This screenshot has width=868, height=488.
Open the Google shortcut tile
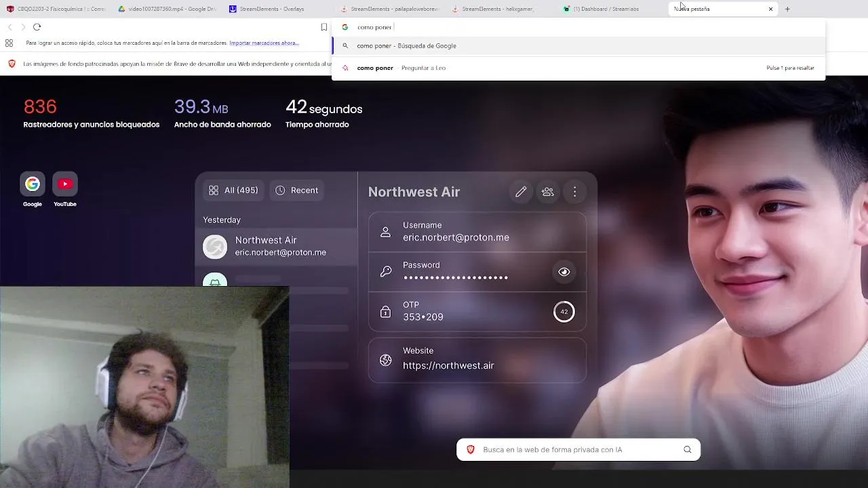tap(32, 189)
